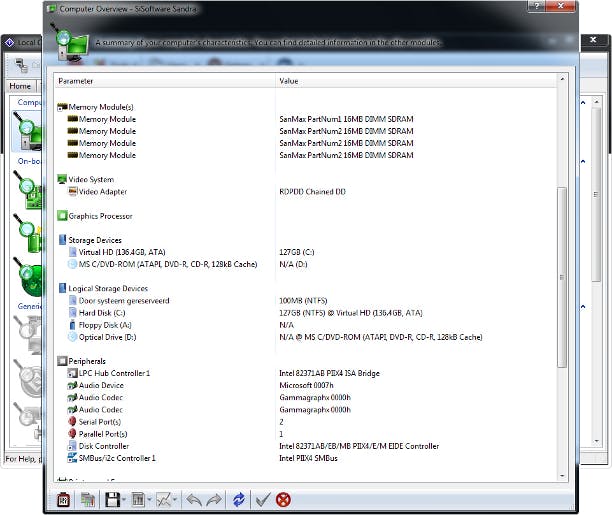Click the Audio Device row icon
Viewport: 612px width, 515px height.
point(72,385)
